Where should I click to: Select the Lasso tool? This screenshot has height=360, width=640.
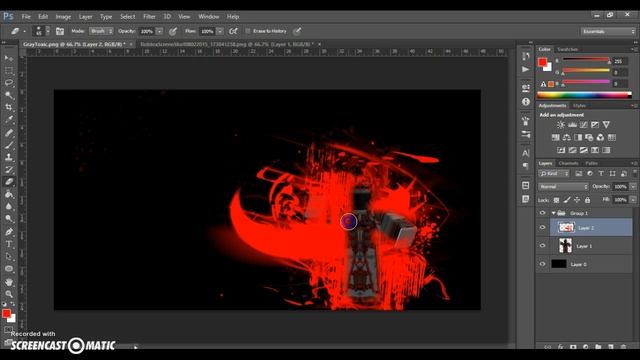point(9,83)
